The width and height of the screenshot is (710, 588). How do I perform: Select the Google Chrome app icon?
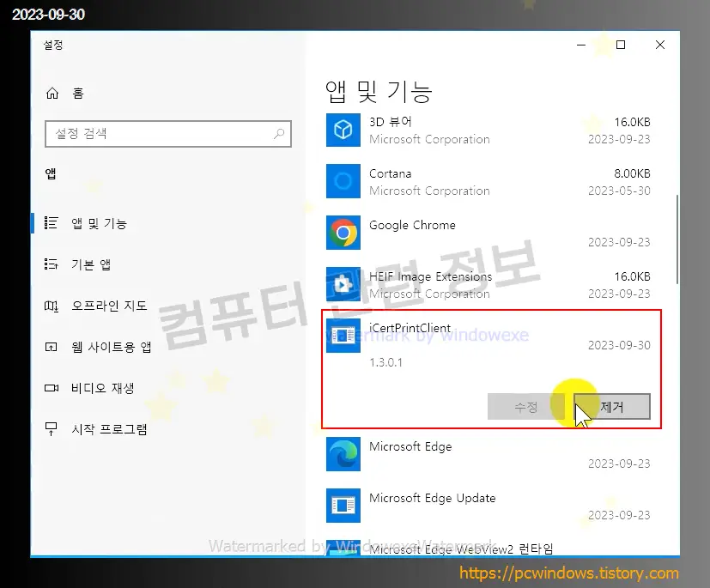[x=343, y=233]
